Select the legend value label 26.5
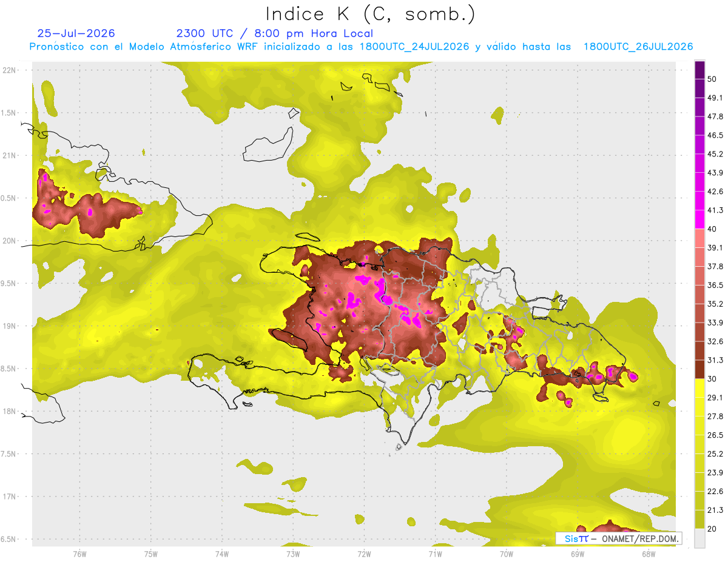728x562 pixels. pyautogui.click(x=715, y=435)
